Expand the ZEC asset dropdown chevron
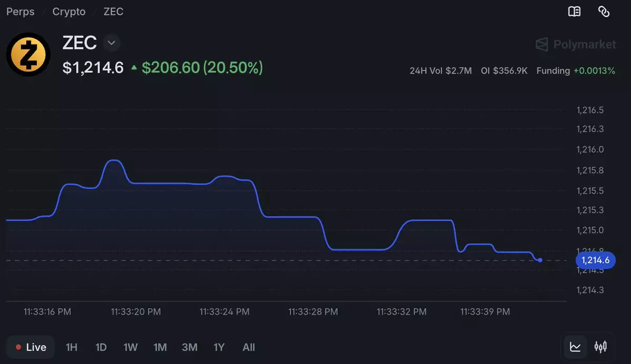This screenshot has width=631, height=364. 111,43
